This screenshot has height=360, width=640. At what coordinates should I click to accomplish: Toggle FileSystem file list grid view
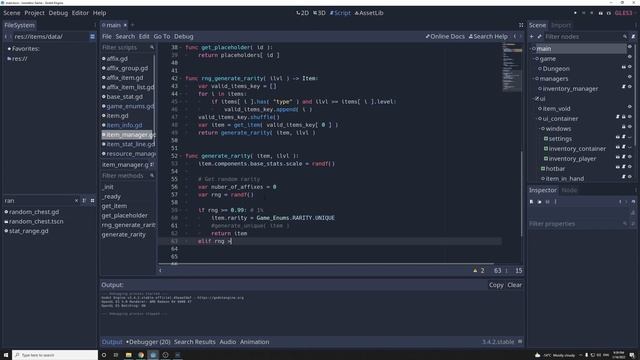tap(92, 201)
